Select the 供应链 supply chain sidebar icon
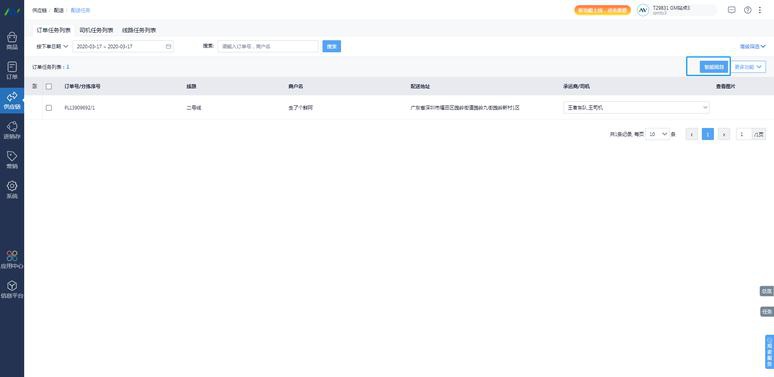This screenshot has height=377, width=774. tap(12, 100)
